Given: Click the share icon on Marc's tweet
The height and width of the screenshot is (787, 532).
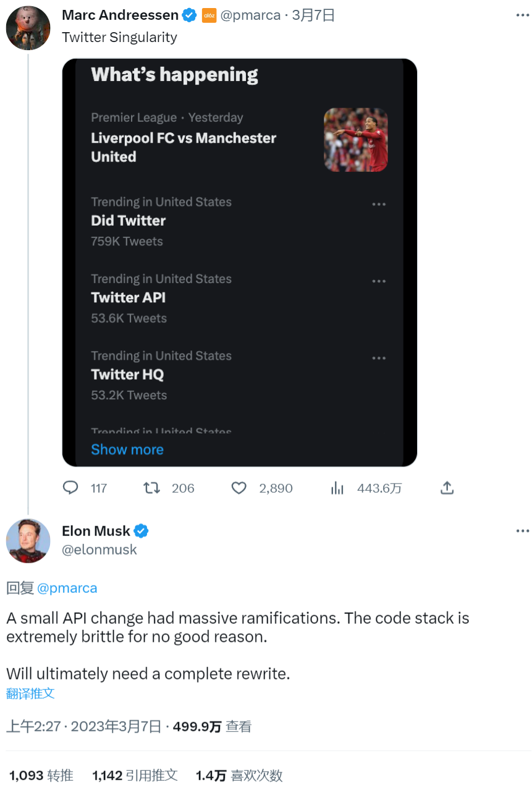Looking at the screenshot, I should click(447, 488).
